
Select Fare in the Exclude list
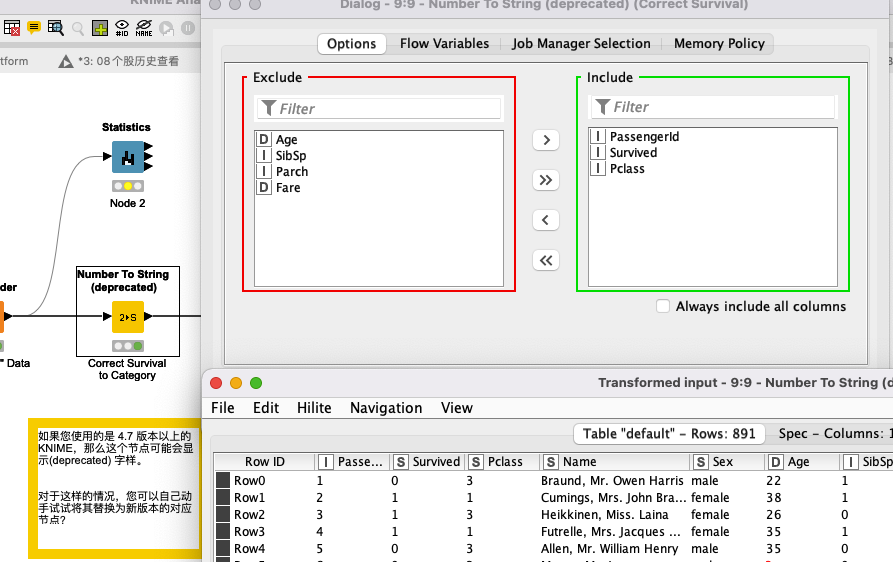point(379,187)
